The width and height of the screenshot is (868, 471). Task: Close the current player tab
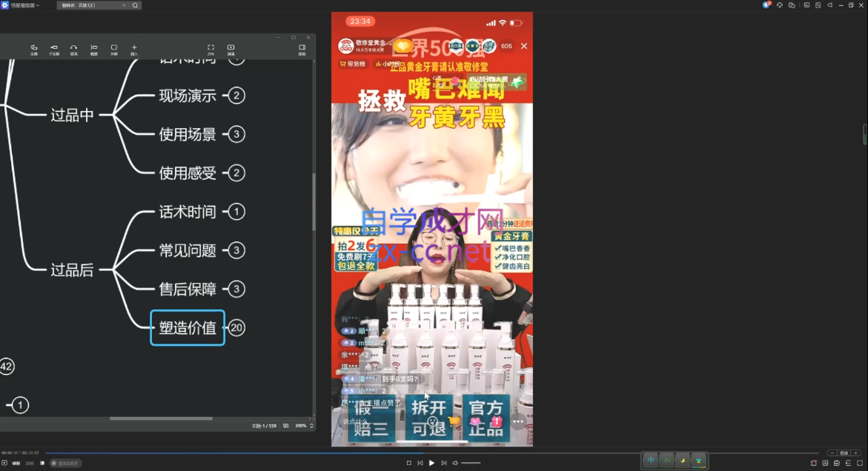[124, 5]
